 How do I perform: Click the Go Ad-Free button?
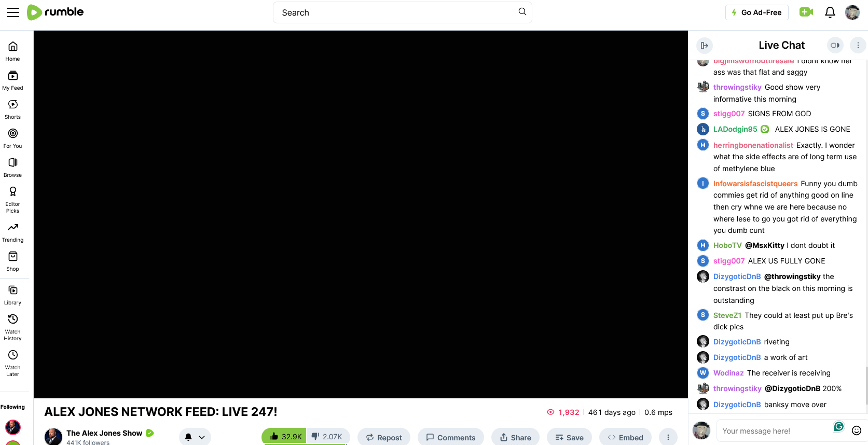click(756, 12)
